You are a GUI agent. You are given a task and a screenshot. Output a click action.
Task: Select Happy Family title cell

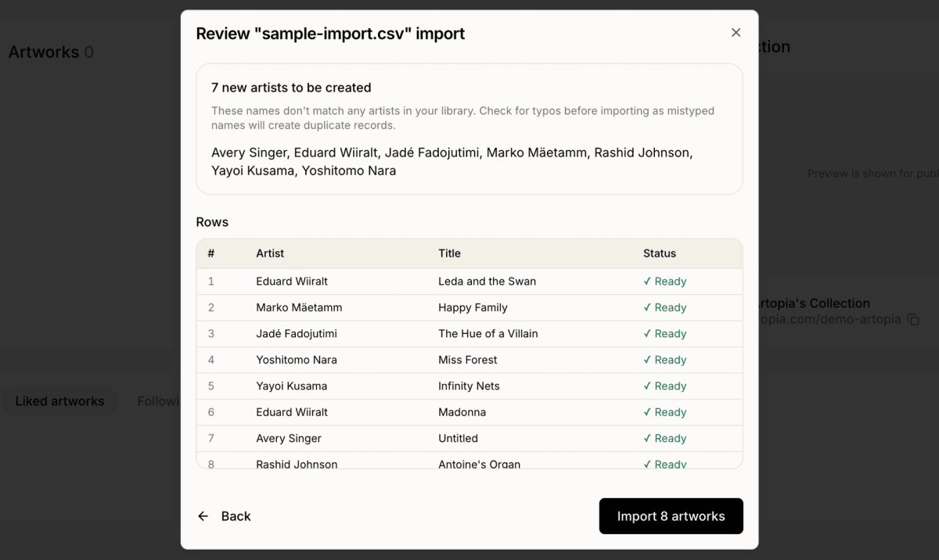(x=473, y=307)
